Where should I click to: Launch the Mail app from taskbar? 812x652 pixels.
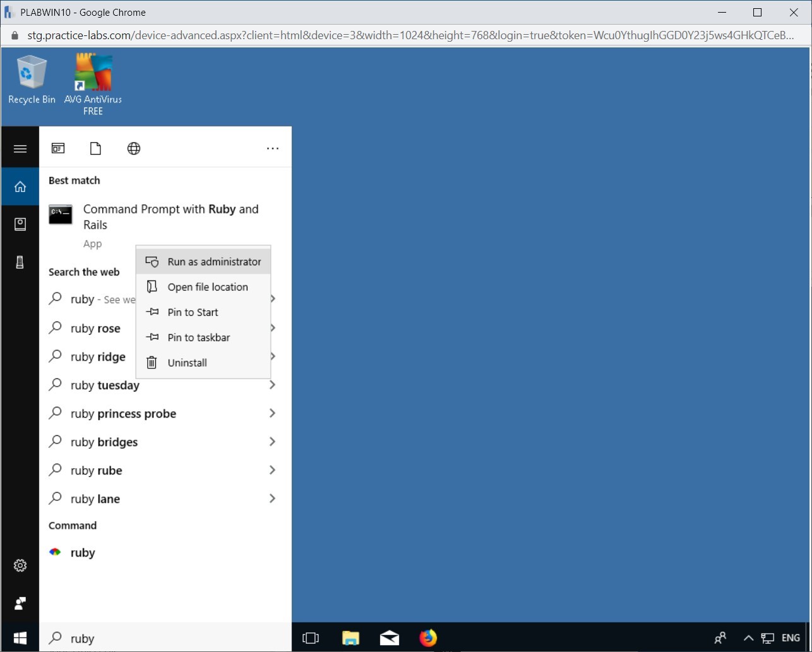coord(390,638)
